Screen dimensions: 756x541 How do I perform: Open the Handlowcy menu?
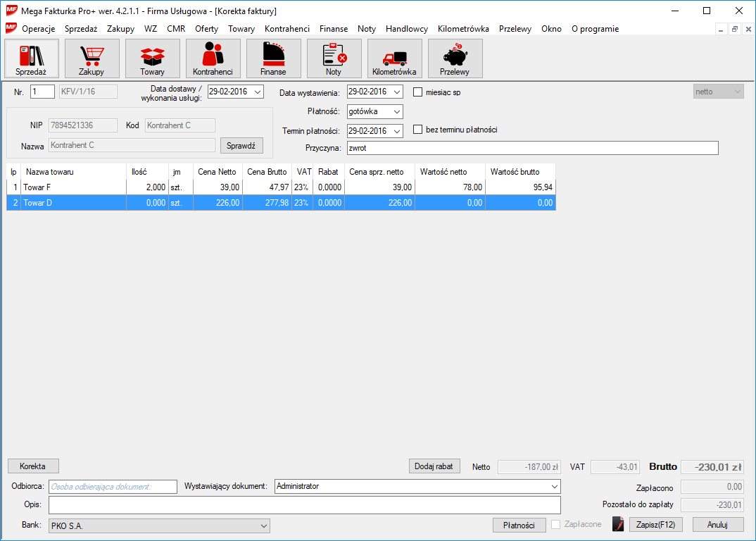pos(406,29)
